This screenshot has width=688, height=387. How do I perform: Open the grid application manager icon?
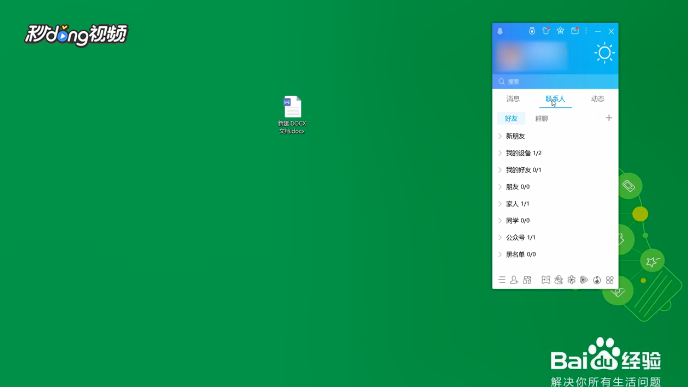527,280
